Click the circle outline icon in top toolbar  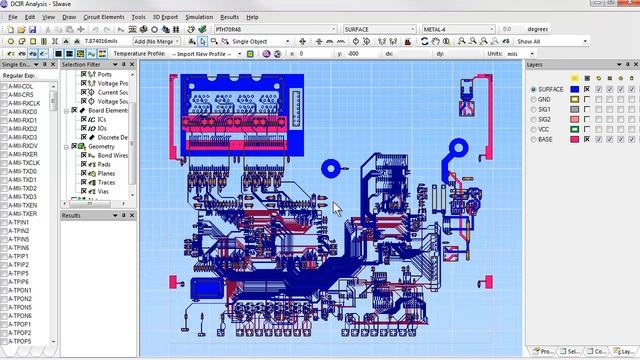tap(154, 29)
